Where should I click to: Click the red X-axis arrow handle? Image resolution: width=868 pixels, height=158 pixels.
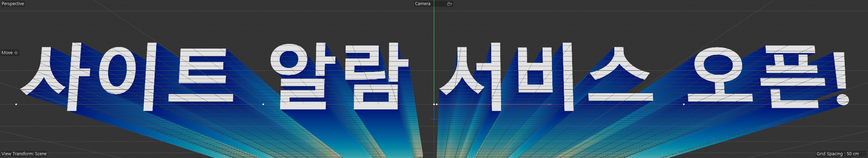(x=550, y=104)
